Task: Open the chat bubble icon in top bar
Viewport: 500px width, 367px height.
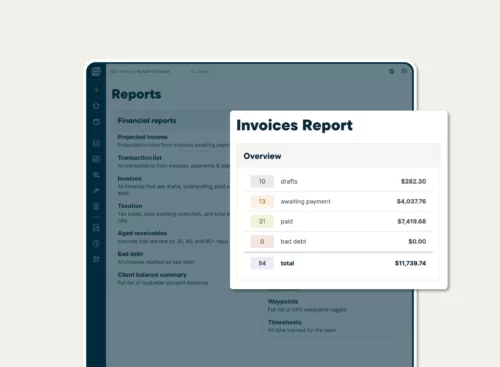Action: click(x=404, y=71)
